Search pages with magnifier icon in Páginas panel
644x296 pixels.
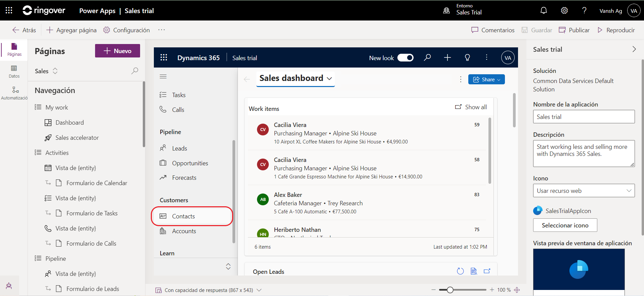135,71
